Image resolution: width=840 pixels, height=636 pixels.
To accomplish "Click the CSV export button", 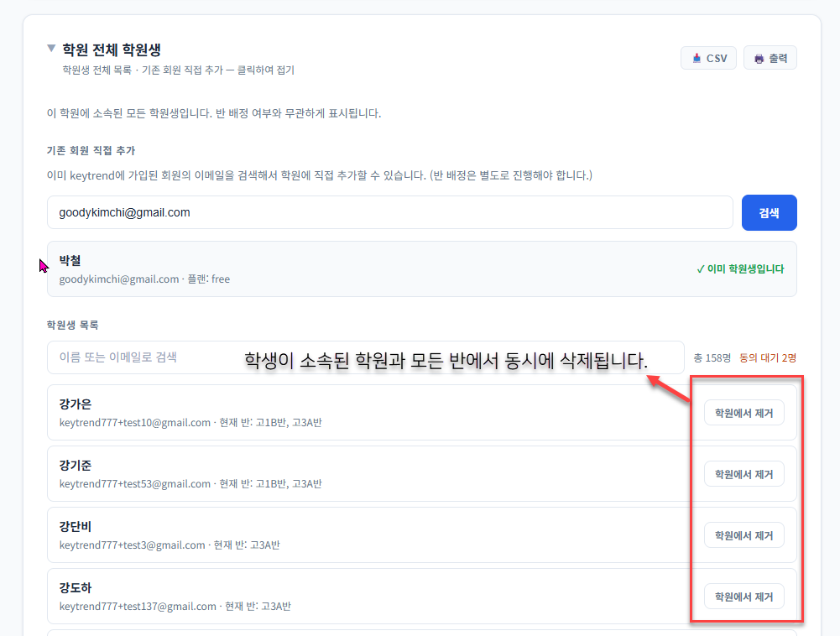I will (x=708, y=58).
